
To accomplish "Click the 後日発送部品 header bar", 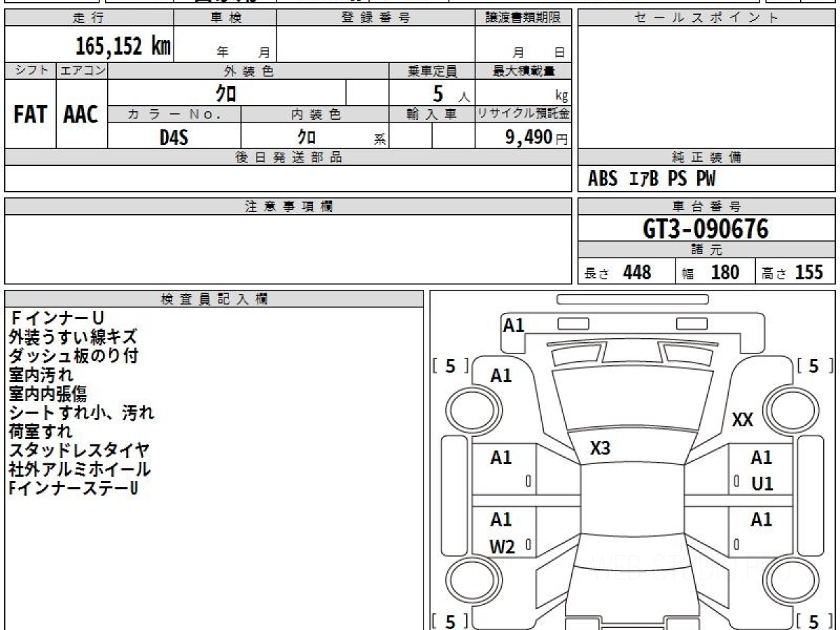I will click(x=288, y=157).
